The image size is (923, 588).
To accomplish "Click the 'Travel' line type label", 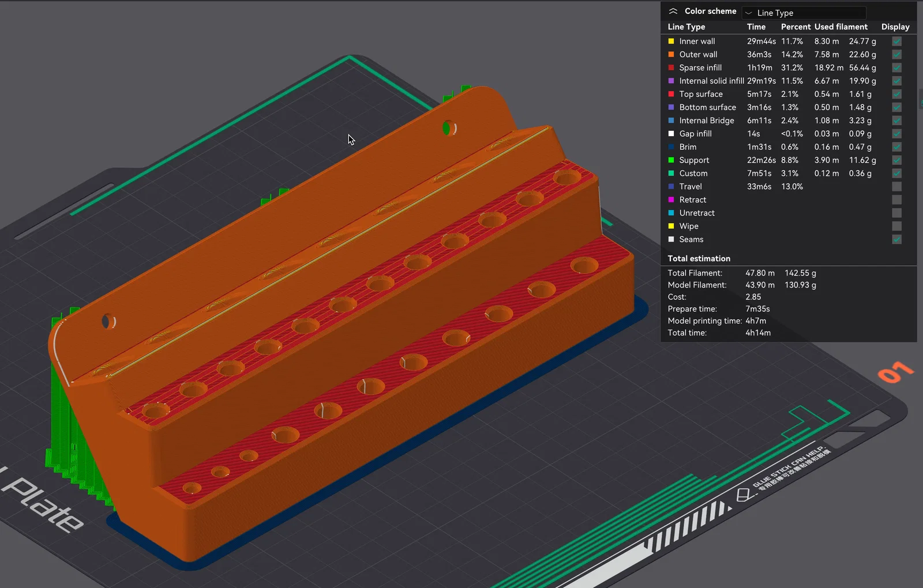I will click(691, 187).
